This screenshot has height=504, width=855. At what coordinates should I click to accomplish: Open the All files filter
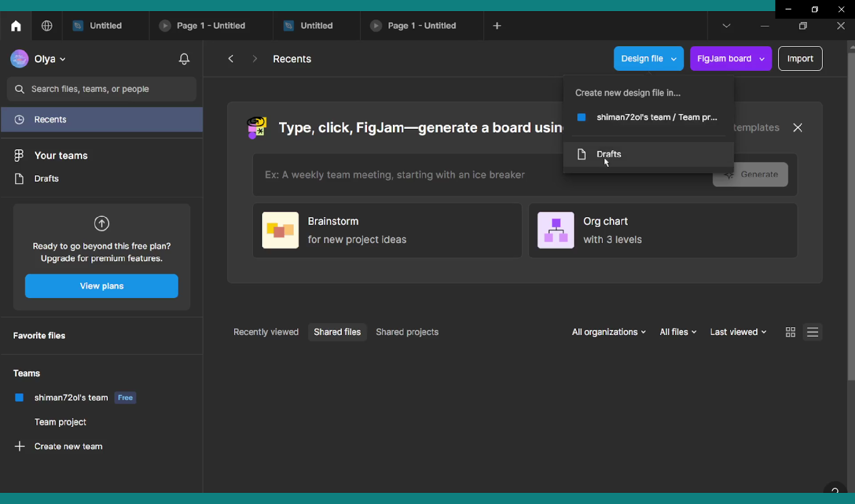coord(678,332)
